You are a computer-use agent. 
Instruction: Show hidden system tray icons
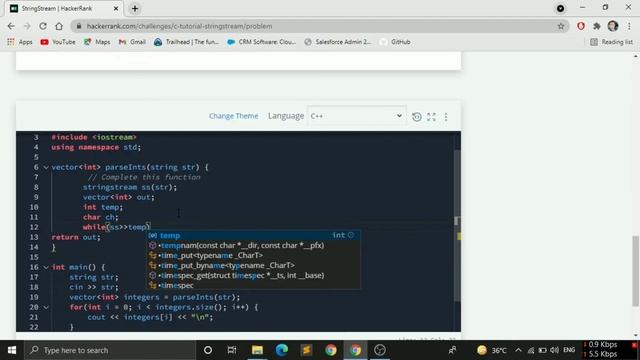518,350
